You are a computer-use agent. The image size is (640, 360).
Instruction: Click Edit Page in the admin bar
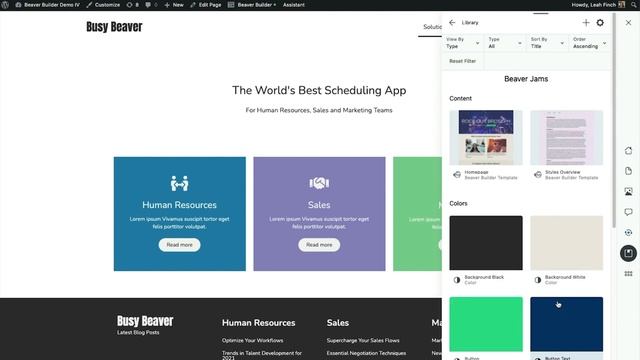pyautogui.click(x=206, y=5)
